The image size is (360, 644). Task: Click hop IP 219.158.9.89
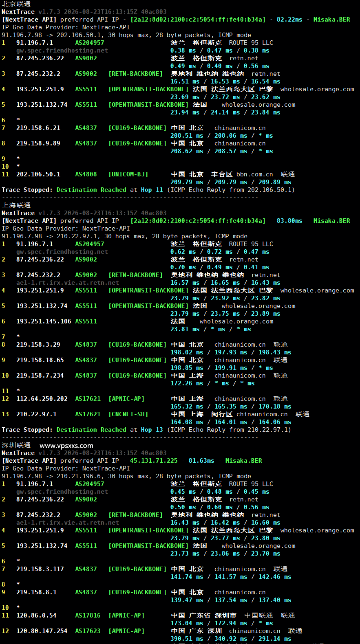click(x=38, y=143)
